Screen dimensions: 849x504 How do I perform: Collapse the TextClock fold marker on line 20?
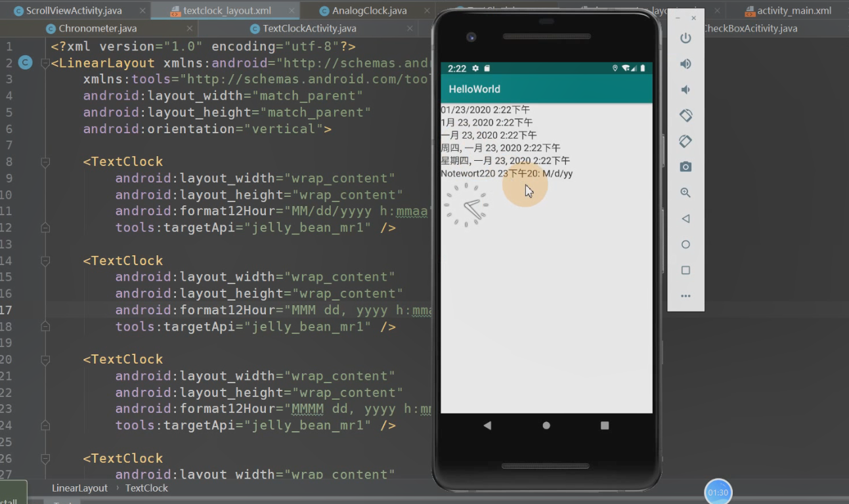45,359
